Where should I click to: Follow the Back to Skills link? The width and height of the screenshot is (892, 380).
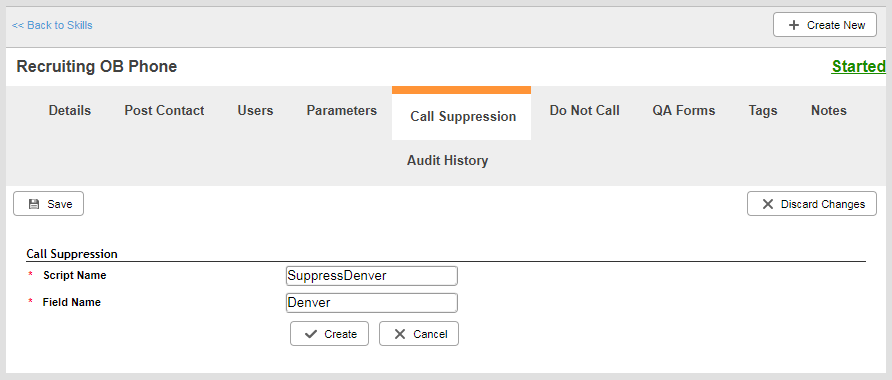[x=52, y=25]
